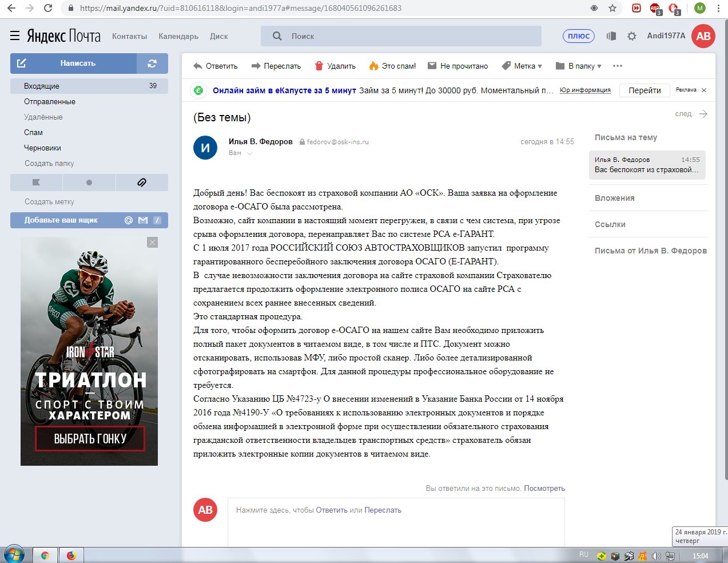Open the Отправленные folder
This screenshot has width=728, height=563.
coord(50,101)
